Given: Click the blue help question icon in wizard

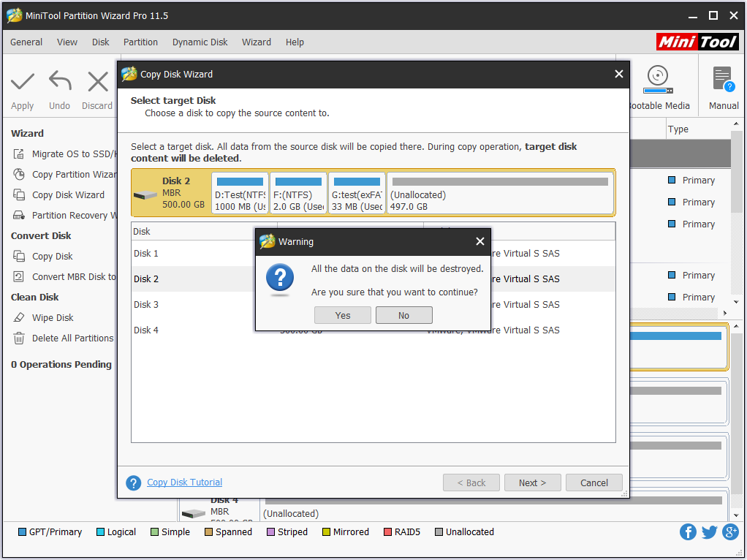Looking at the screenshot, I should [133, 483].
